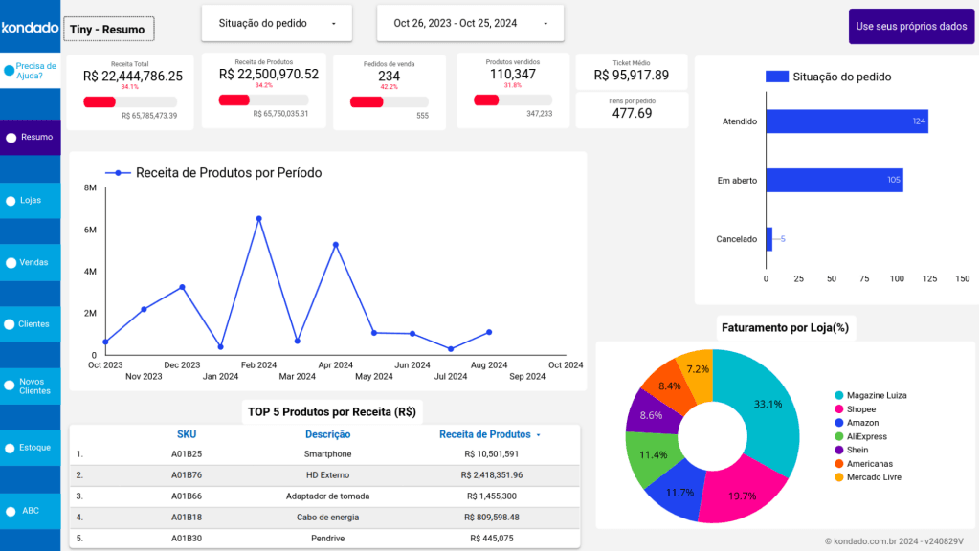This screenshot has width=980, height=551.
Task: Click the Magazine Luiza legend color swatch
Action: [x=839, y=395]
